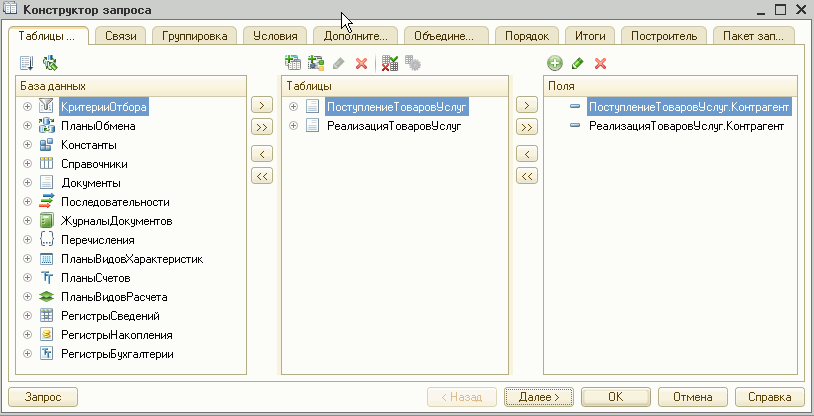The height and width of the screenshot is (416, 814).
Task: Select the РеализацияТоваровУслуг table row
Action: tap(395, 126)
